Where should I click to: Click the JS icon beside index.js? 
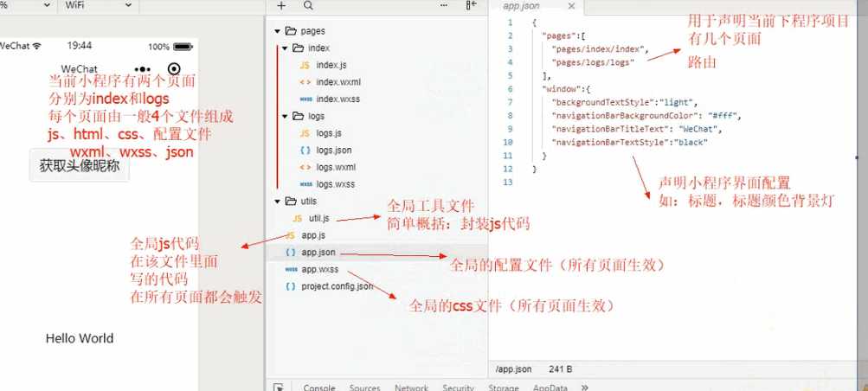click(305, 65)
